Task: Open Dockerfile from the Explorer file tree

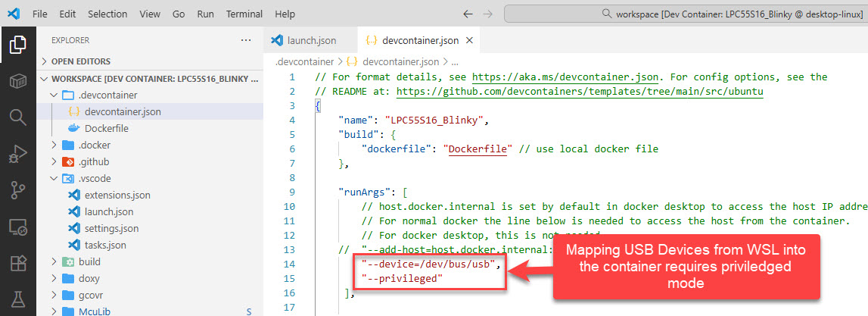Action: tap(106, 128)
